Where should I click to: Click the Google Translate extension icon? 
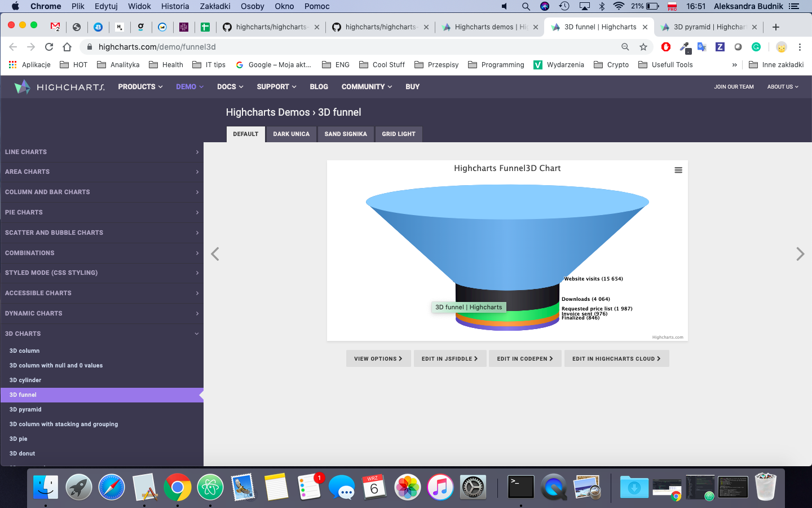pos(702,47)
